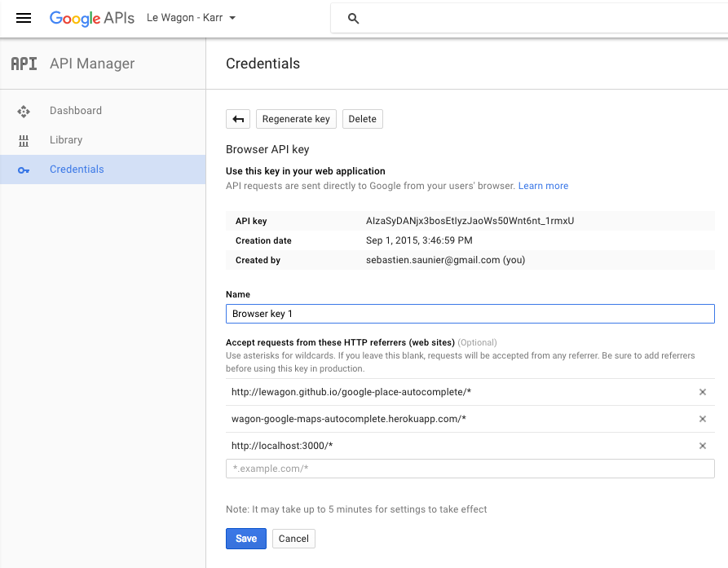Select the API key value text

click(x=470, y=221)
